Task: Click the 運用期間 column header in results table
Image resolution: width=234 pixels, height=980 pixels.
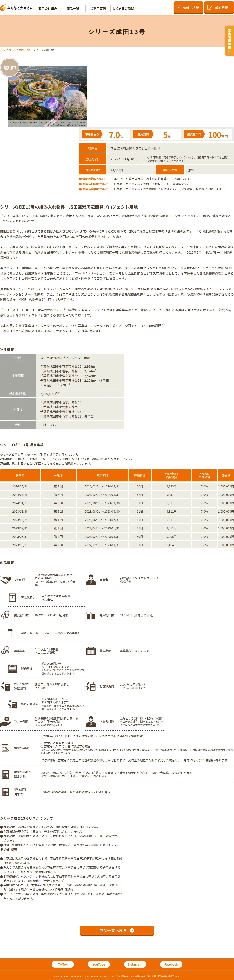Action: point(102,476)
